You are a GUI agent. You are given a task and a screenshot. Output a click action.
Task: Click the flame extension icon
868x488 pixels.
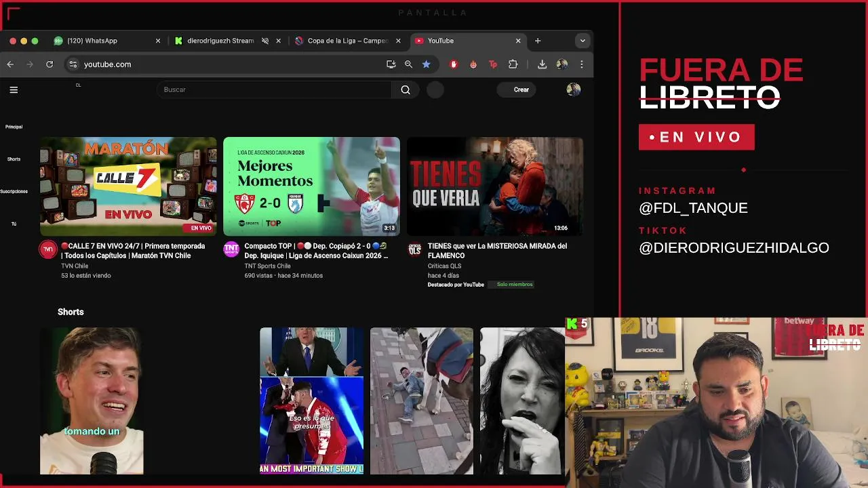(473, 64)
